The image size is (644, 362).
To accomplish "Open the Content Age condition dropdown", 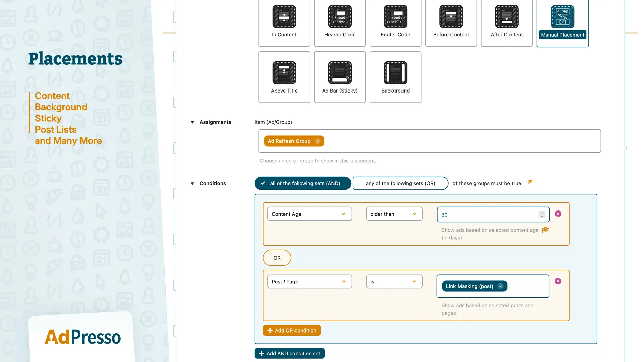I will [309, 214].
